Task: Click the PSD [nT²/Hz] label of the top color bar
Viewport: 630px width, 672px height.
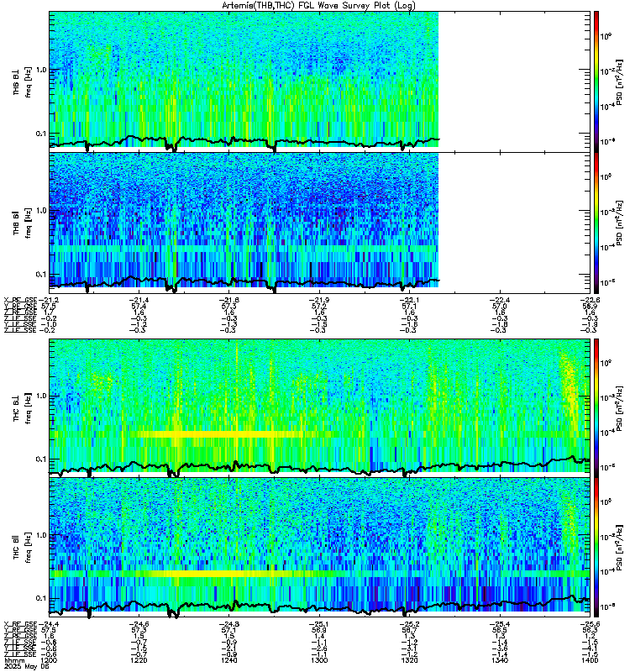Action: (619, 82)
